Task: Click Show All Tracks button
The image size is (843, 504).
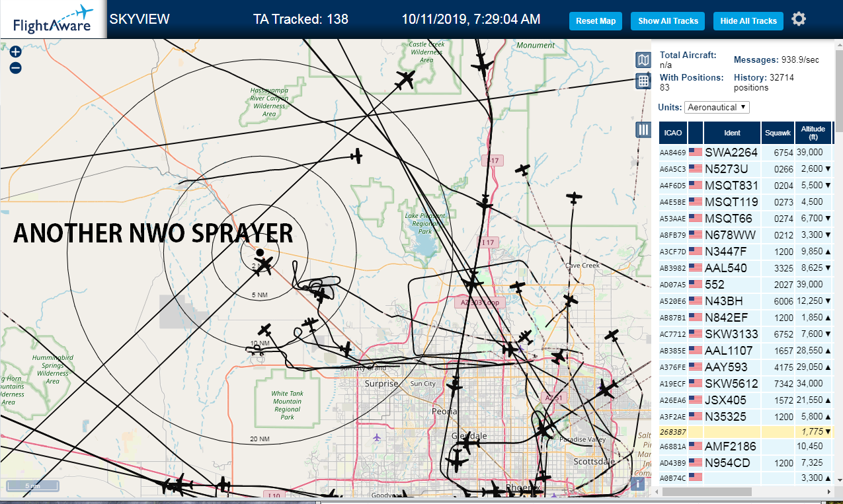Action: click(668, 21)
